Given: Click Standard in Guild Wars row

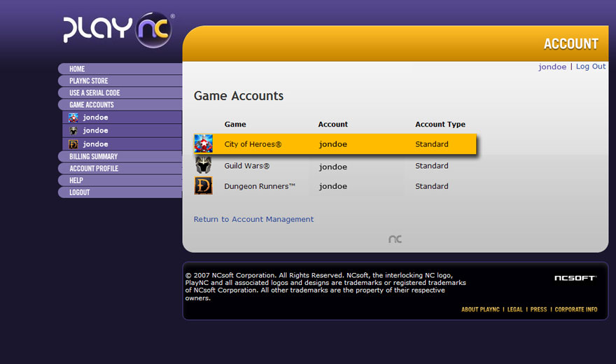Looking at the screenshot, I should (432, 166).
